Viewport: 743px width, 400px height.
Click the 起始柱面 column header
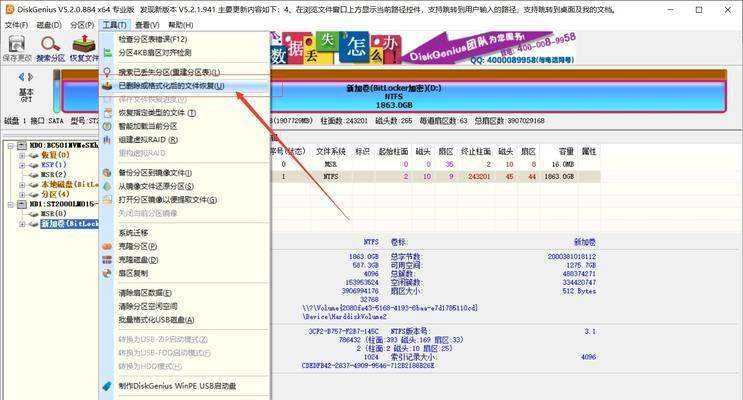[x=393, y=151]
